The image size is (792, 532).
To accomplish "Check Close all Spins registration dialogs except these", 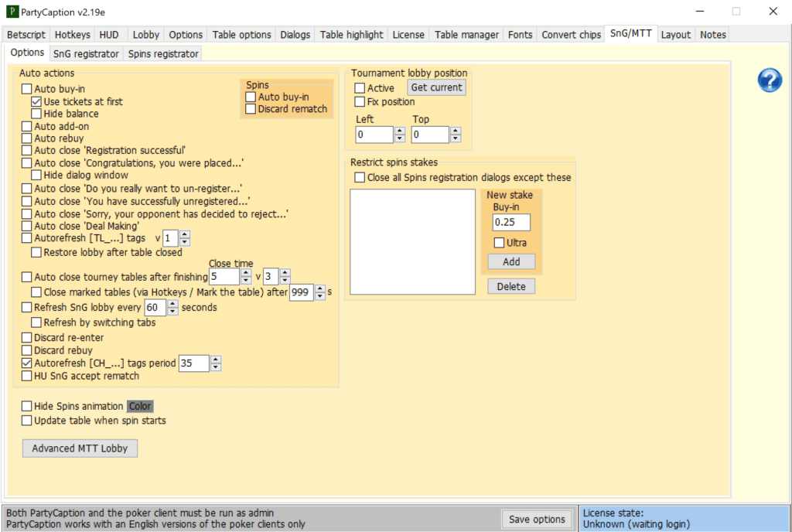I will coord(360,178).
